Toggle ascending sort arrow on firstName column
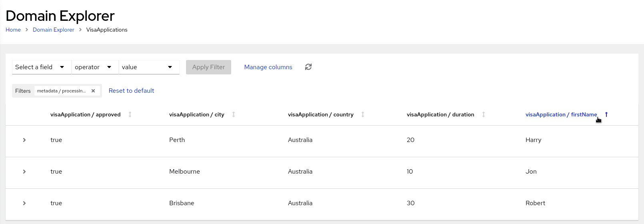This screenshot has width=644, height=224. pos(606,114)
